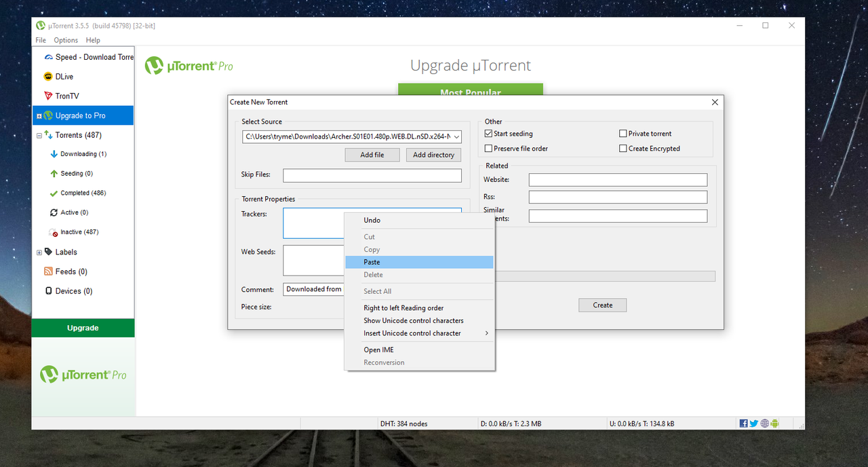The width and height of the screenshot is (868, 467).
Task: Choose Open IME from context menu
Action: click(x=419, y=350)
